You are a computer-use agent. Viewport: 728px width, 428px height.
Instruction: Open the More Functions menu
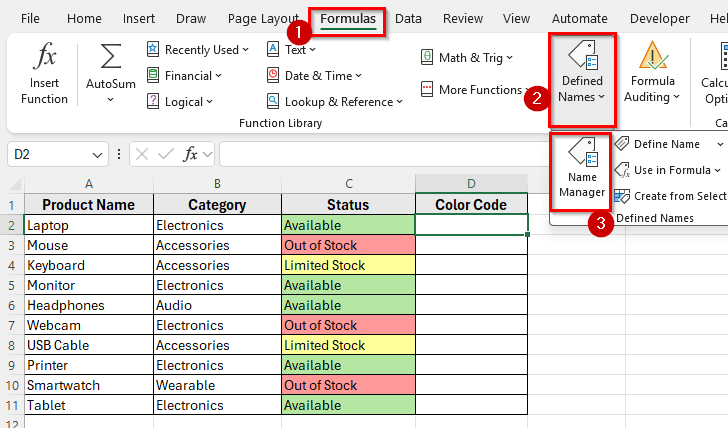tap(476, 90)
